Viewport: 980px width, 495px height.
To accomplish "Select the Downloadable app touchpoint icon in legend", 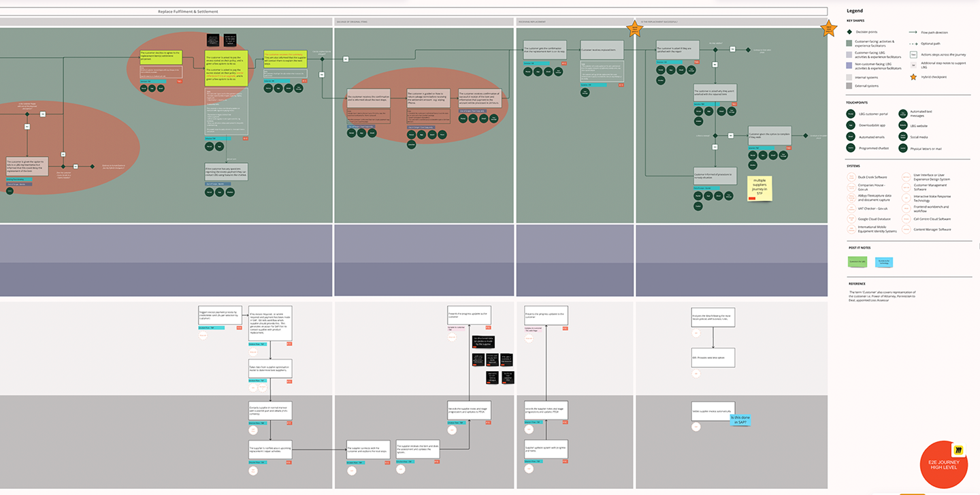I will [x=851, y=125].
